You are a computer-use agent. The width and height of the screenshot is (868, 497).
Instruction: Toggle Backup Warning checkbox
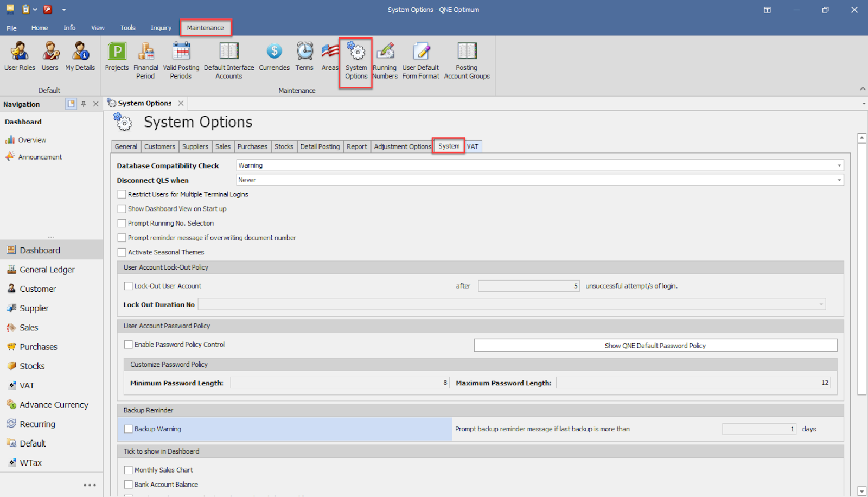(129, 429)
